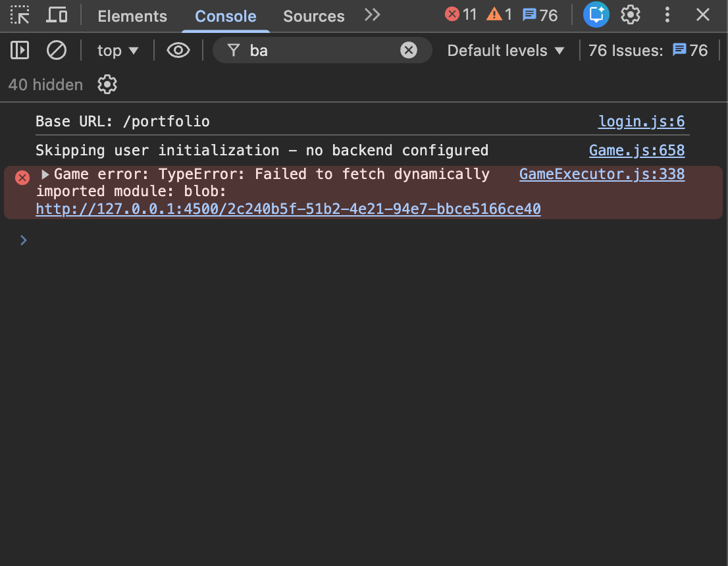The width and height of the screenshot is (728, 566).
Task: Switch to the Elements tab
Action: (132, 16)
